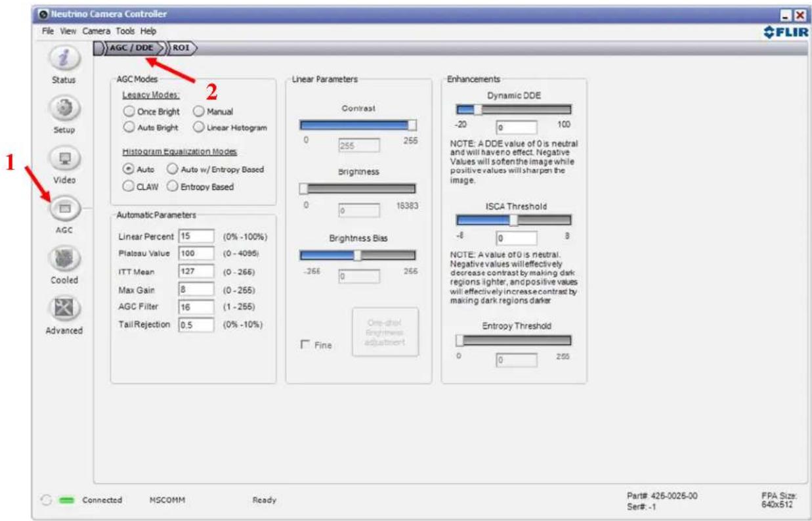
Task: Open the Help menu
Action: click(148, 31)
